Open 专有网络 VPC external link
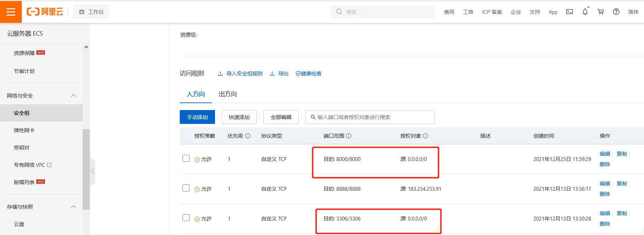 pyautogui.click(x=33, y=165)
